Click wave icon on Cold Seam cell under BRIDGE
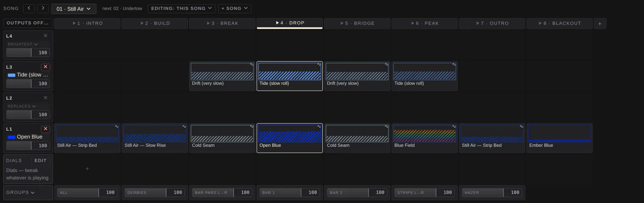The image size is (644, 203). [386, 126]
